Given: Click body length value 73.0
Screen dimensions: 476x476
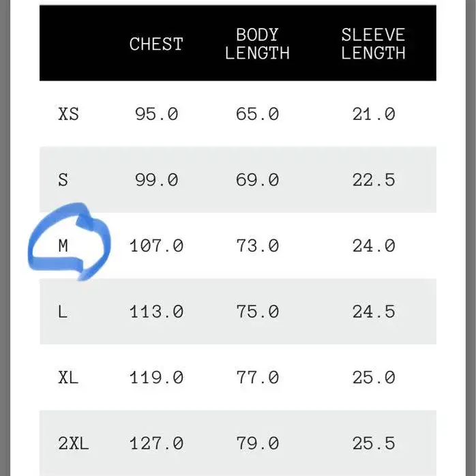Looking at the screenshot, I should [257, 246].
